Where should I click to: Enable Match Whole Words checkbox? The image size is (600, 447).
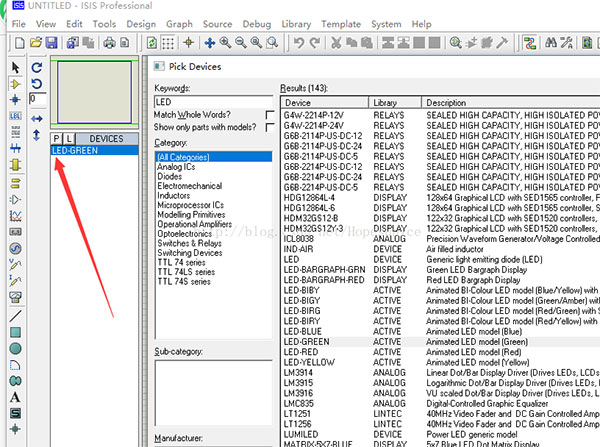pyautogui.click(x=271, y=115)
